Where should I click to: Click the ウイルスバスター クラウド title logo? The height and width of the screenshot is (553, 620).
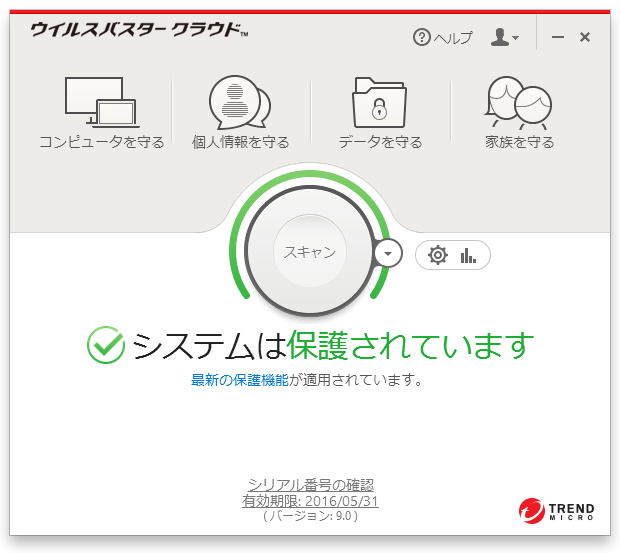point(138,30)
